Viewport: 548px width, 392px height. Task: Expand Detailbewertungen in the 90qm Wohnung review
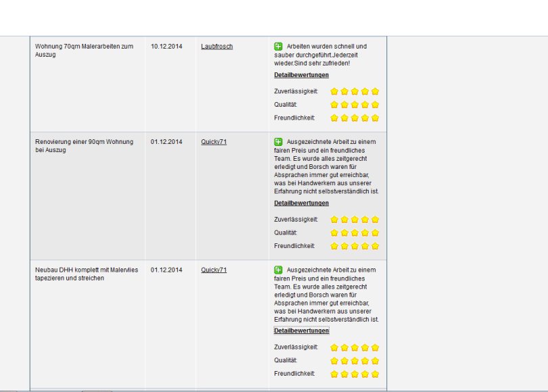coord(301,203)
